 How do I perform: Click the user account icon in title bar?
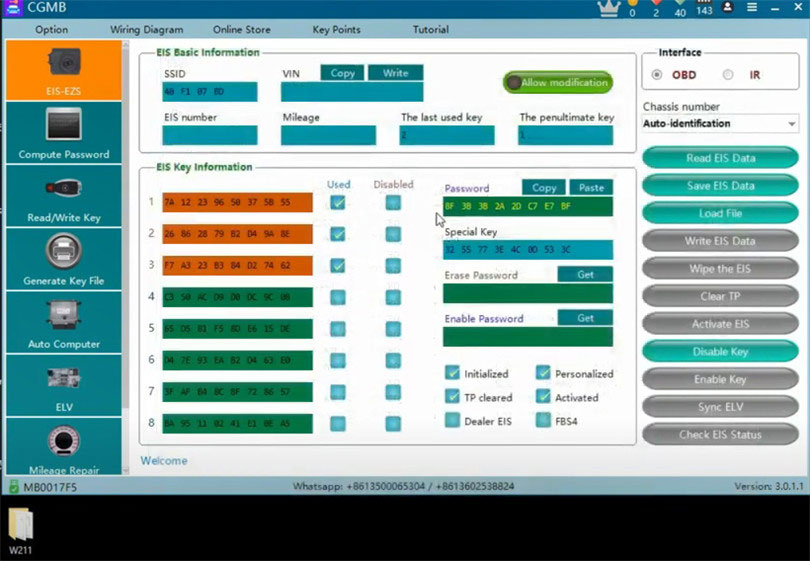click(727, 7)
